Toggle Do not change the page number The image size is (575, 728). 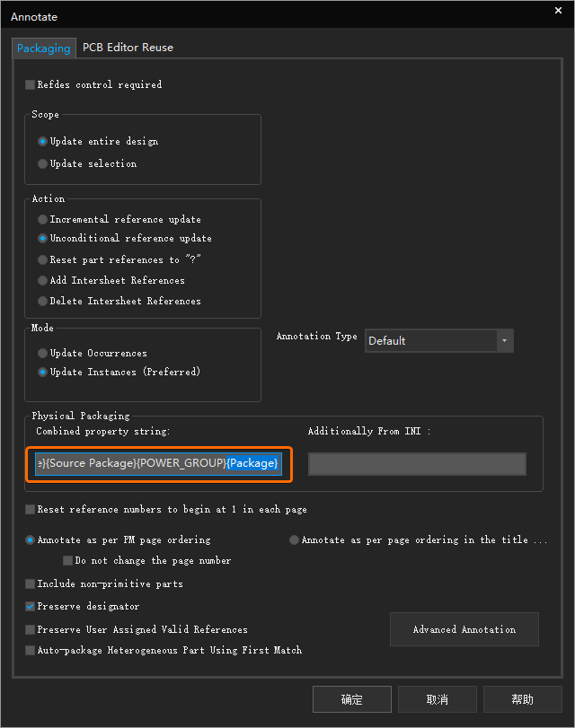click(x=68, y=561)
